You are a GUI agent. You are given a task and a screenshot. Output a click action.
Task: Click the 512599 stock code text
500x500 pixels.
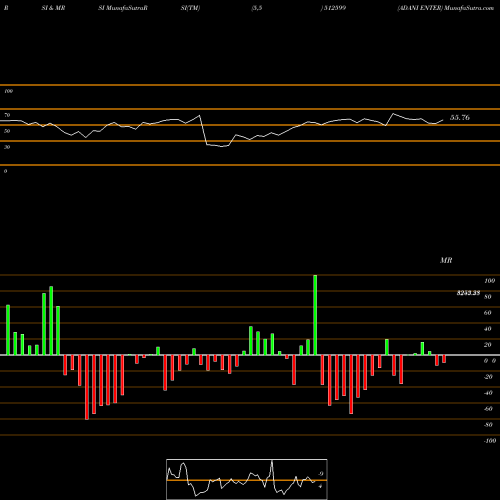335,8
